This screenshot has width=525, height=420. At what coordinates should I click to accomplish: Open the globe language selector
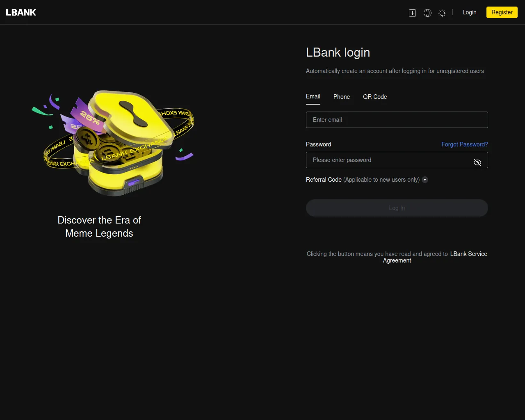pyautogui.click(x=427, y=13)
